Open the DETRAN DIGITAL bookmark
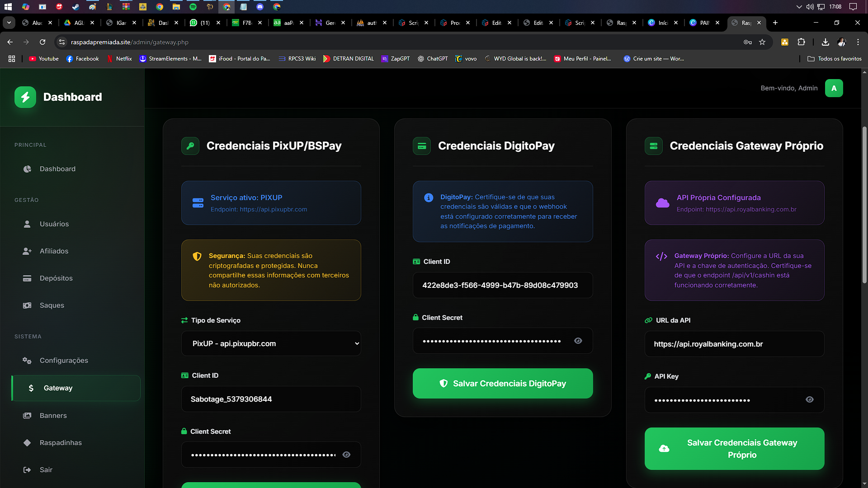 point(349,59)
